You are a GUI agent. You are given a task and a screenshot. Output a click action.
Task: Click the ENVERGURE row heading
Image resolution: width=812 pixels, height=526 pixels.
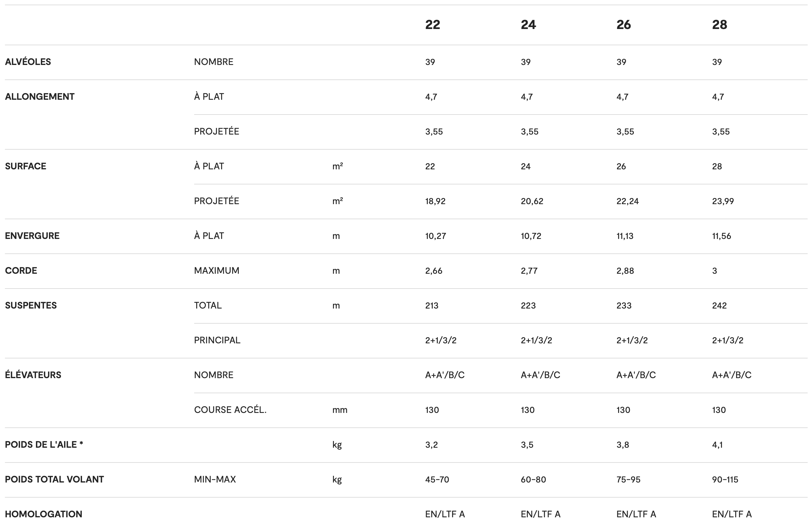(x=32, y=236)
